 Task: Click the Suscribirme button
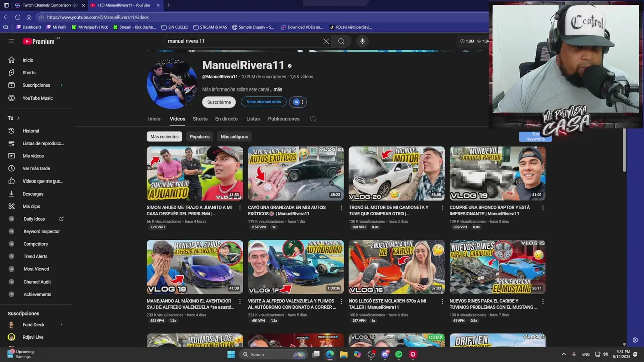tap(219, 102)
